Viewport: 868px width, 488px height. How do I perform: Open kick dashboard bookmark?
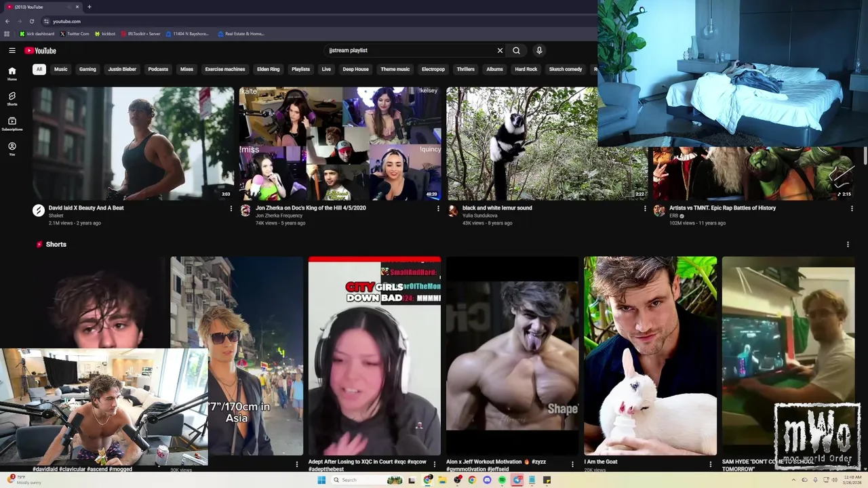tap(37, 33)
